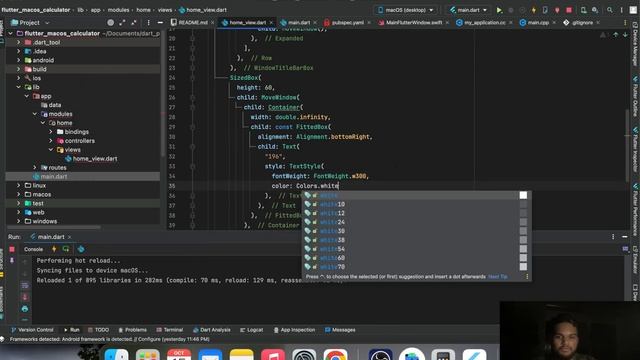640x360 pixels.
Task: Open home_view.dart in project tree
Action: 95,159
